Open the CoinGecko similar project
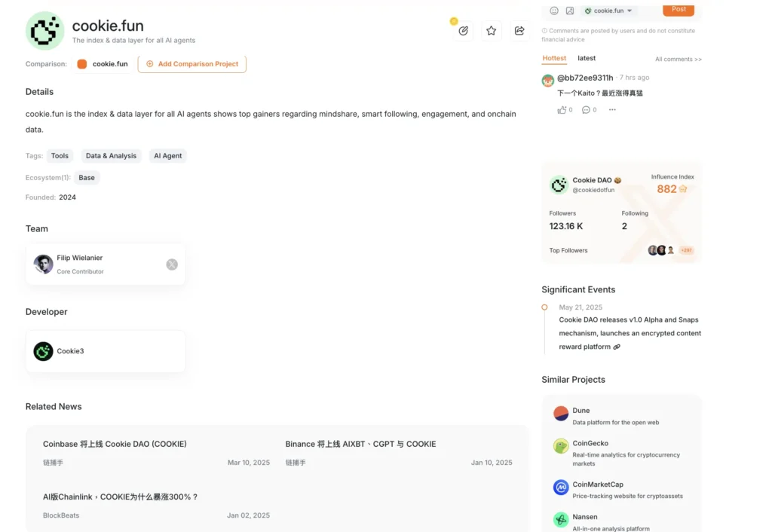 tap(622, 452)
